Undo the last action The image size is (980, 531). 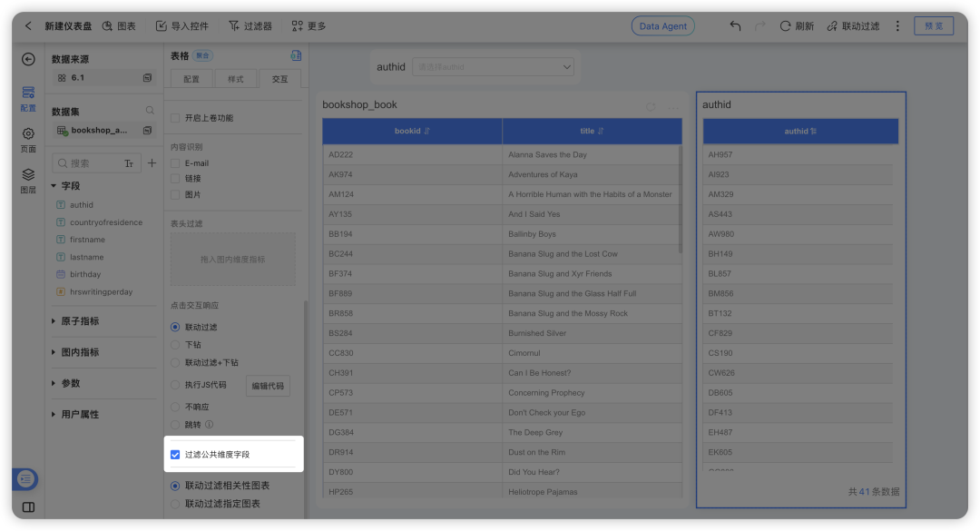click(x=735, y=25)
